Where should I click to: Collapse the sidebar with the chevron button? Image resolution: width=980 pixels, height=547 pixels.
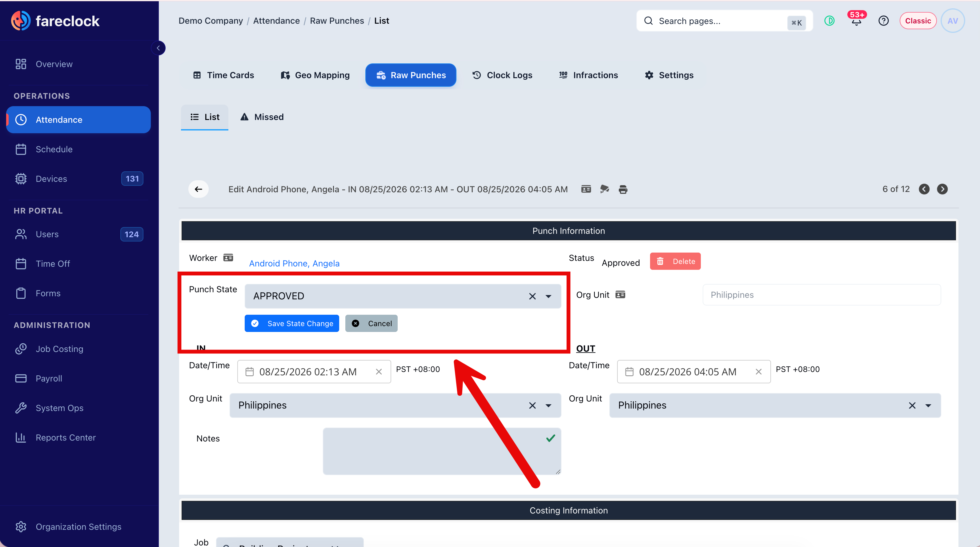[158, 48]
